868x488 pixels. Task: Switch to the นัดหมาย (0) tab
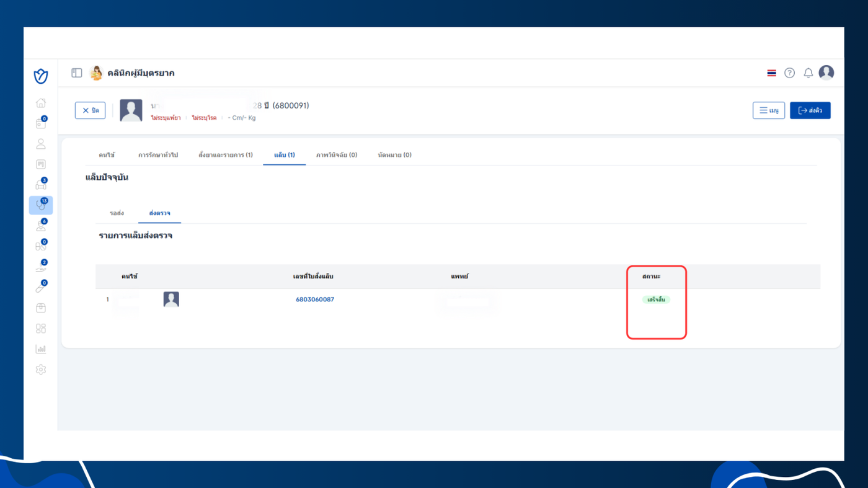pos(394,155)
